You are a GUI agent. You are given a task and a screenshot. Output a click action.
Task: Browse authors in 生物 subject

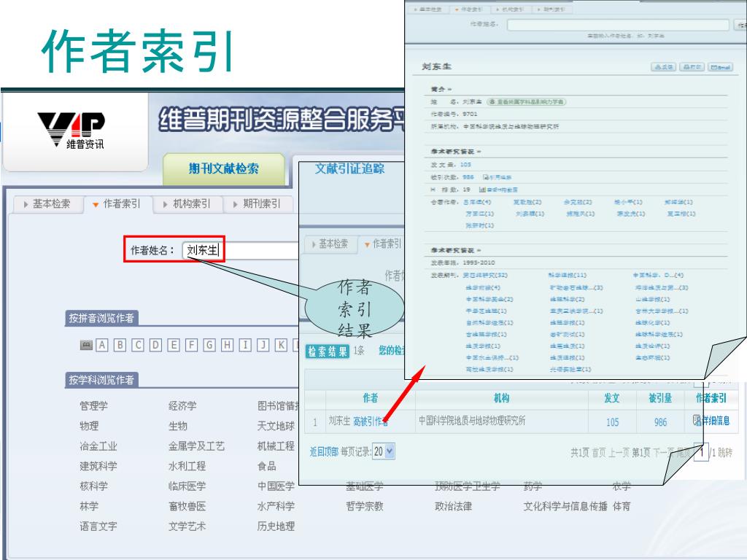click(178, 426)
